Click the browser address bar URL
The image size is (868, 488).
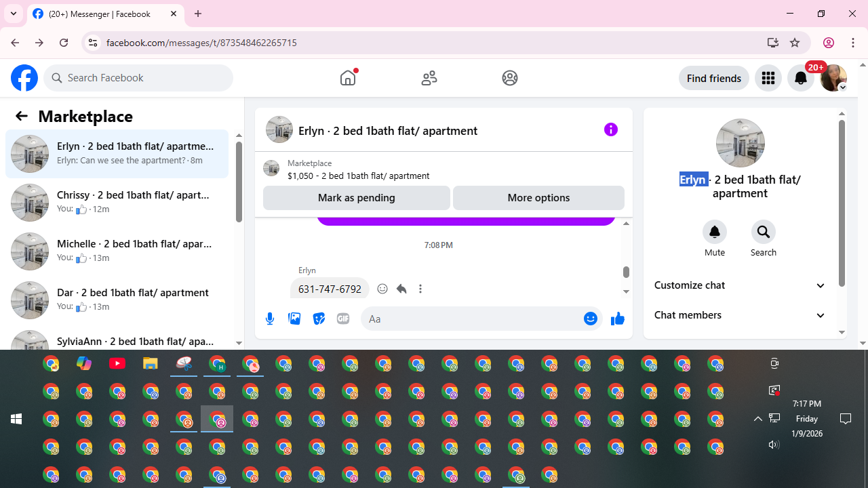[x=201, y=43]
